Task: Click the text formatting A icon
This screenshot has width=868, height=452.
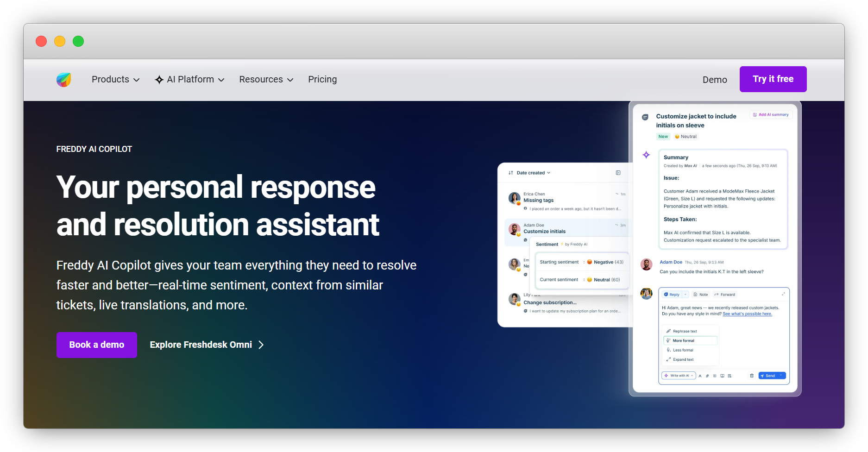Action: [x=700, y=376]
